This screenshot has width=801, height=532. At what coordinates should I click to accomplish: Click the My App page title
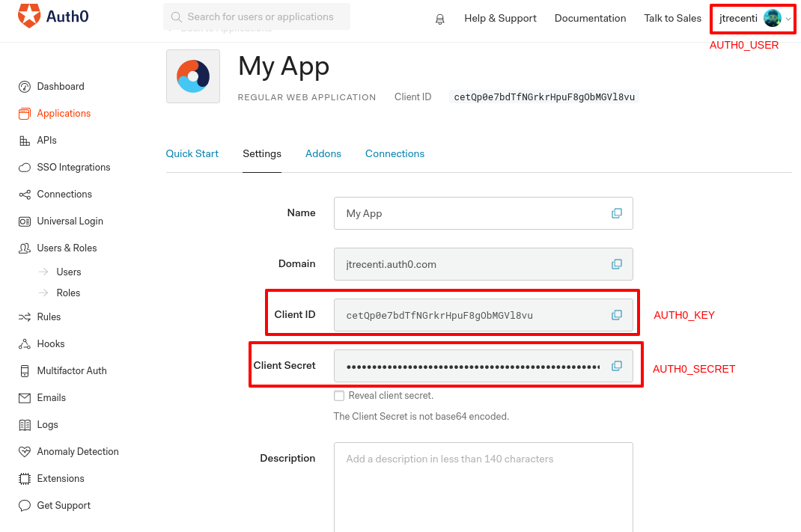[284, 67]
